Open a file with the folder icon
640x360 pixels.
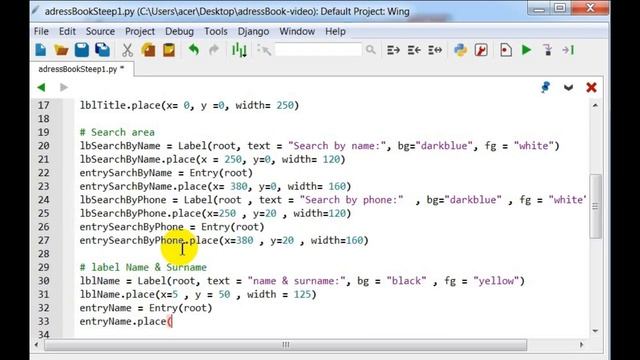click(61, 50)
